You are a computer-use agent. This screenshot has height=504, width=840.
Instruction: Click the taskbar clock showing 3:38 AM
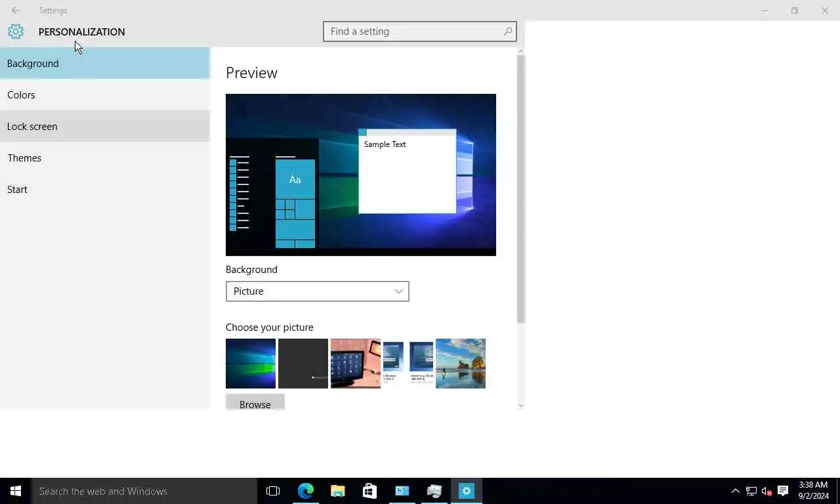tap(813, 491)
